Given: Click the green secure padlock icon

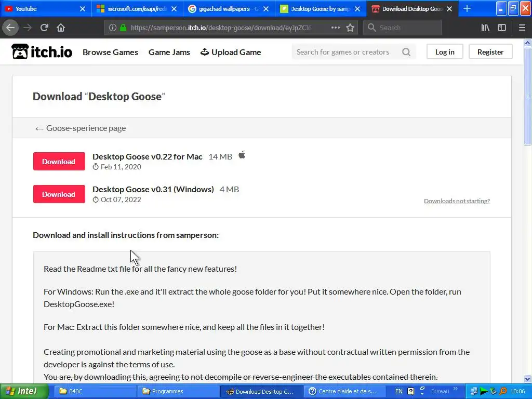Looking at the screenshot, I should [123, 28].
